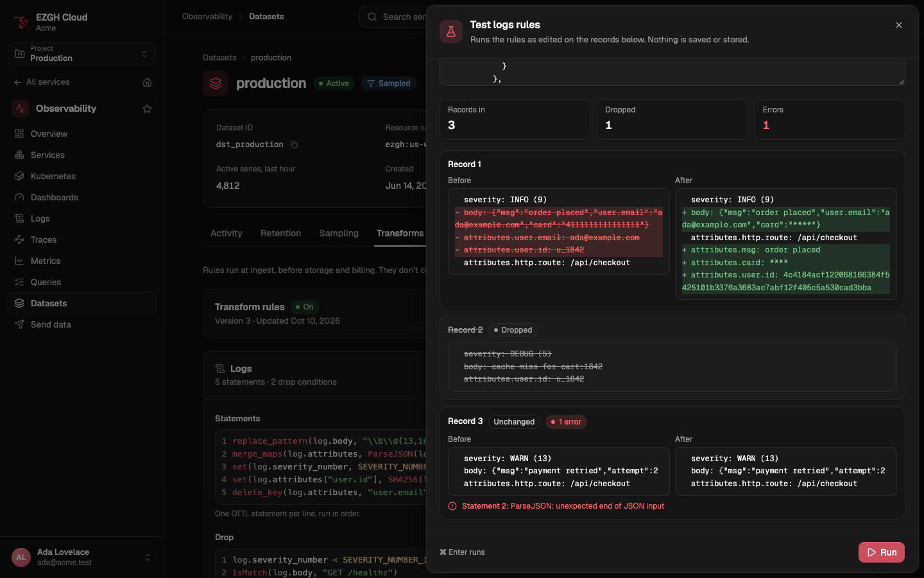Screen dimensions: 924x578
Task: Open Dashboards in the sidebar
Action: point(81,197)
